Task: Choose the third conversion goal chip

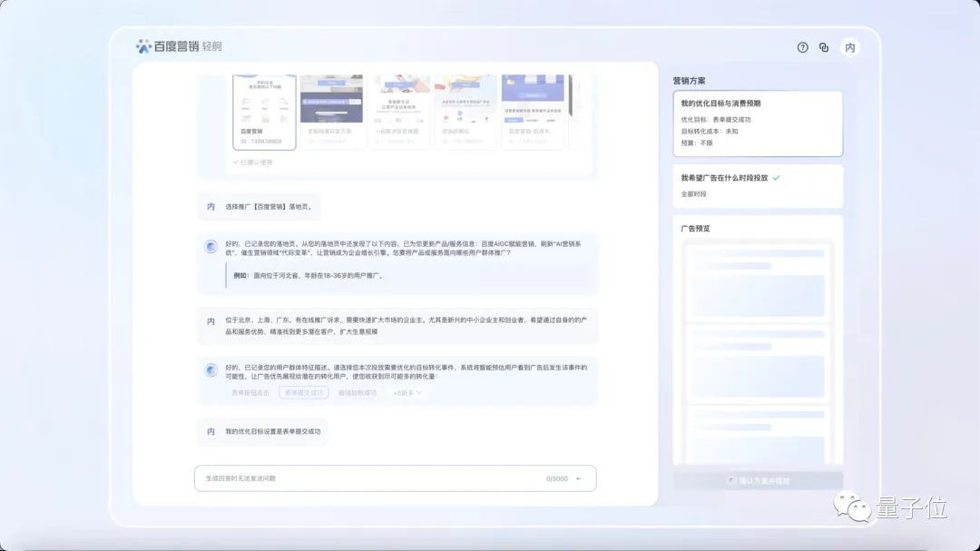Action: click(x=358, y=393)
